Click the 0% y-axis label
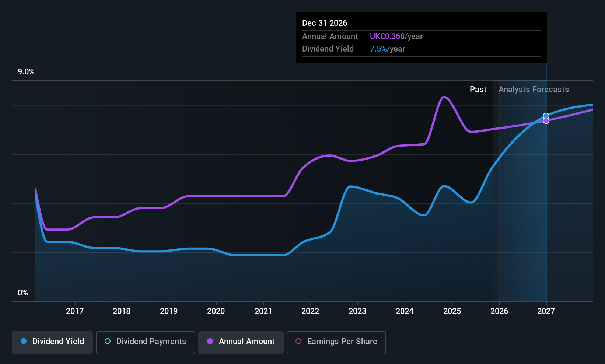The height and width of the screenshot is (364, 605). pyautogui.click(x=23, y=293)
